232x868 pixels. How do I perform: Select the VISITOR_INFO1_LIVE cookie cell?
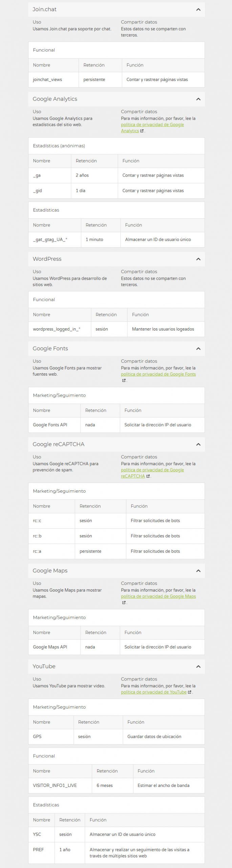pos(60,785)
